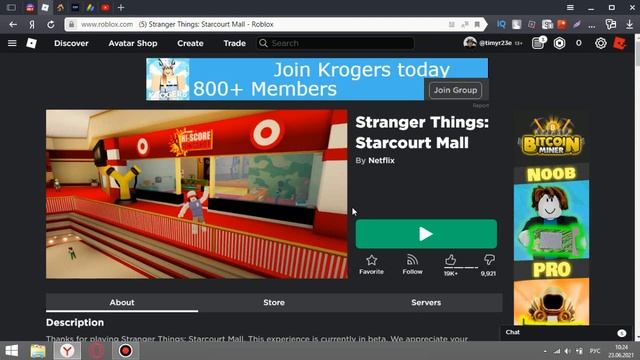This screenshot has width=640, height=360.
Task: Open the Discover page
Action: click(71, 43)
